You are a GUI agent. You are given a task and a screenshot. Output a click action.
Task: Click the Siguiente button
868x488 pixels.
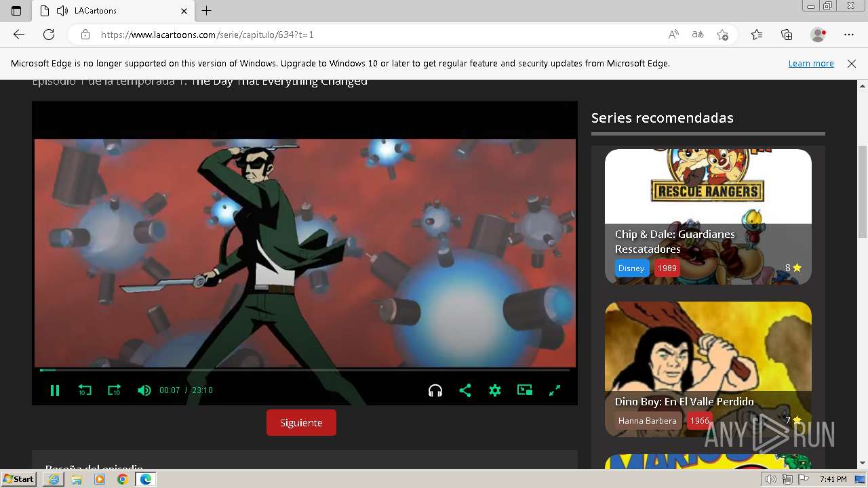click(x=301, y=422)
